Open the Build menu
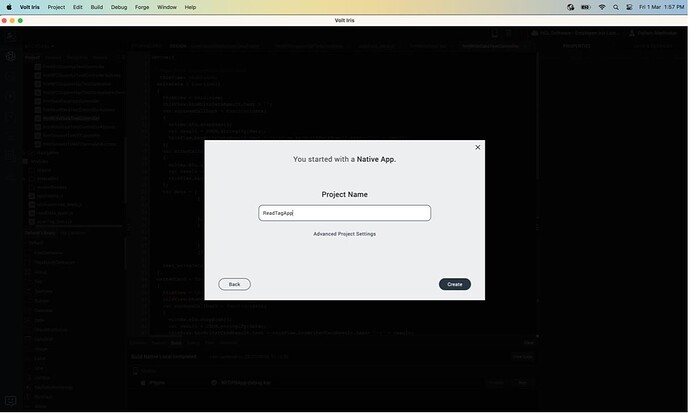690x413 pixels. [97, 7]
